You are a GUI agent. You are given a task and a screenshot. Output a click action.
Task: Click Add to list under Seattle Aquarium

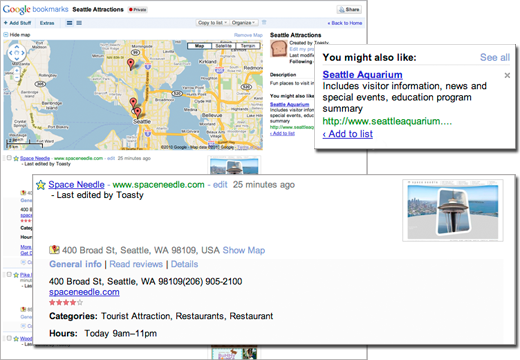point(348,134)
